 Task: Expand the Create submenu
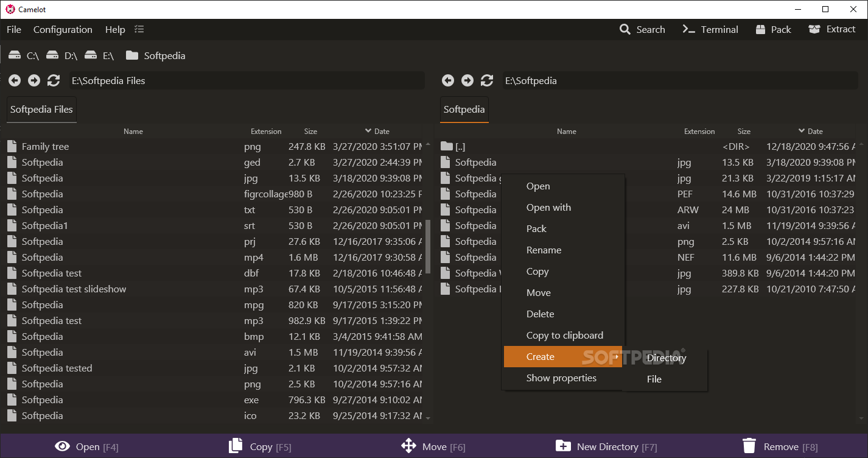(x=563, y=357)
